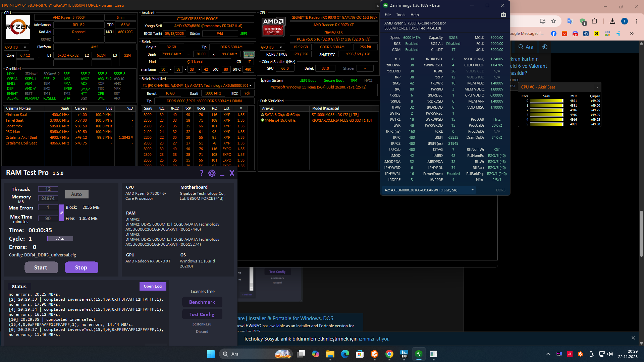644x362 pixels.
Task: Open the Discord link in RAM Test Pro
Action: pos(202,332)
